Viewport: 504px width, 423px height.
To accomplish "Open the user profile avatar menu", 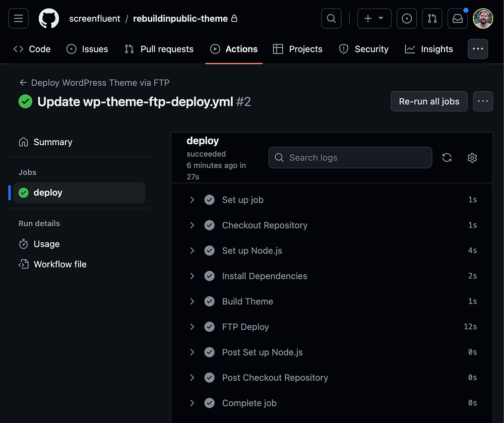I will point(483,19).
